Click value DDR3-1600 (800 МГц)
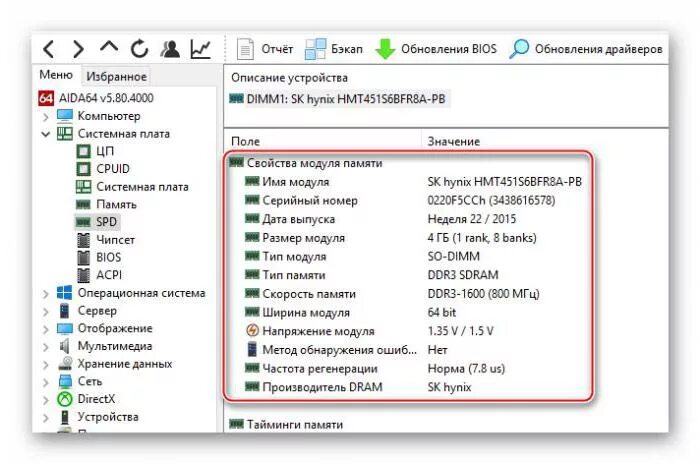This screenshot has height=464, width=700. tap(483, 294)
